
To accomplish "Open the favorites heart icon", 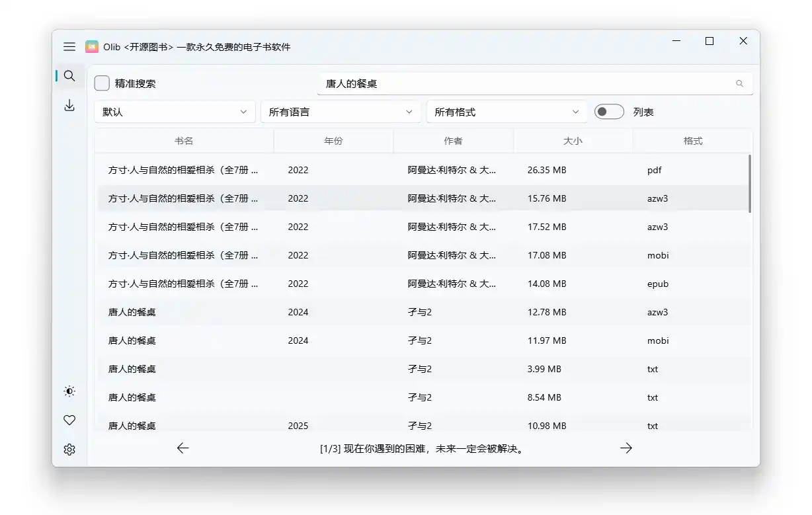I will (69, 420).
